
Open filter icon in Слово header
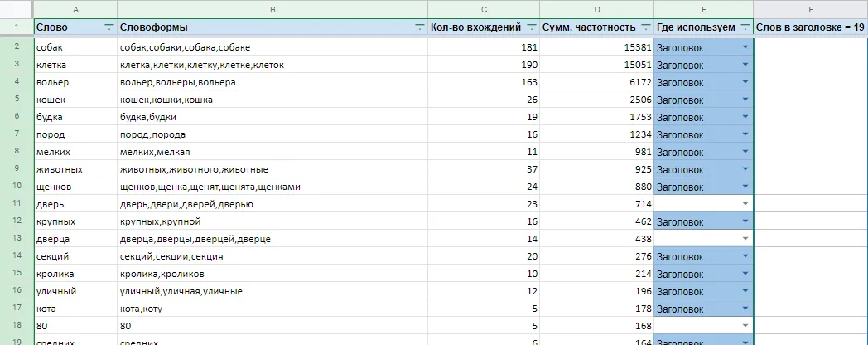click(x=109, y=27)
